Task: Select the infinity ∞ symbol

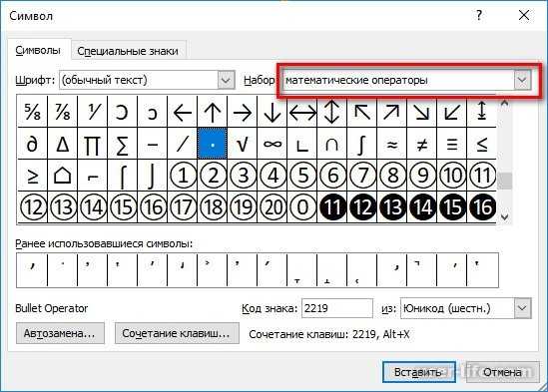Action: 273,144
